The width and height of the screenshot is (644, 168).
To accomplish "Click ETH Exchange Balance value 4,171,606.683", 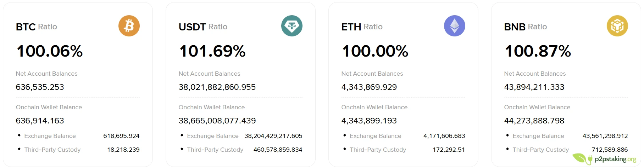I will 444,136.
